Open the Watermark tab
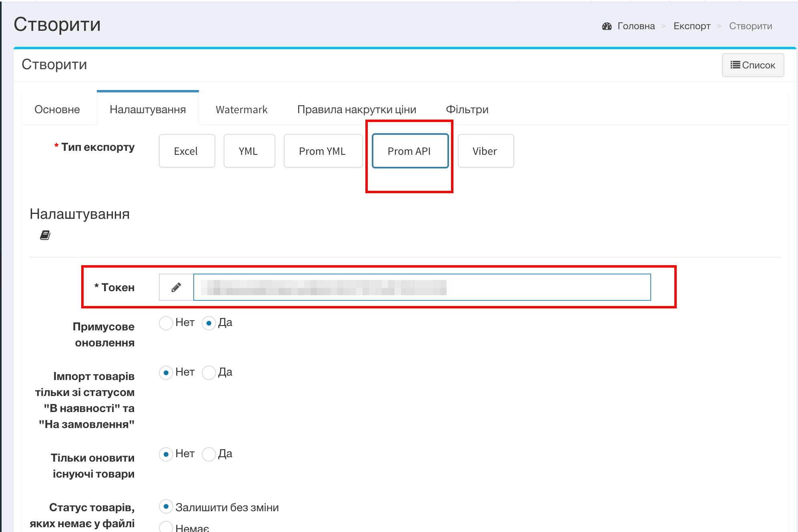The height and width of the screenshot is (532, 798). pos(241,110)
